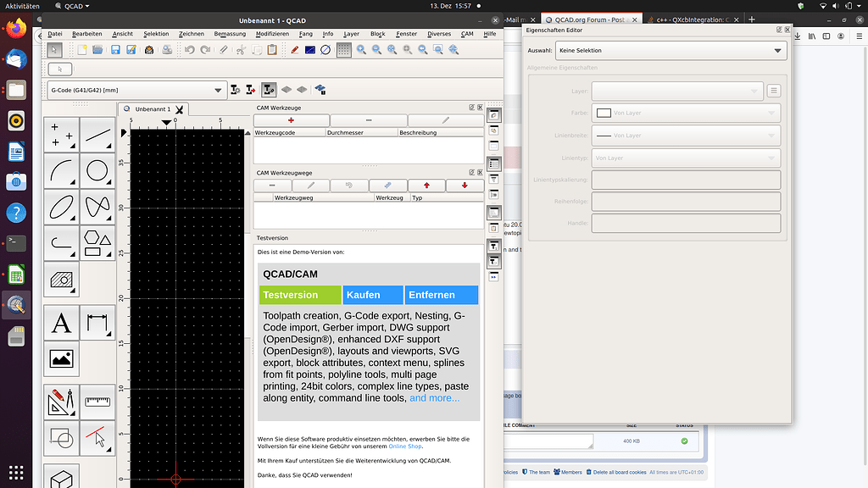Switch to the Unbenannt 1 document tab

[153, 109]
